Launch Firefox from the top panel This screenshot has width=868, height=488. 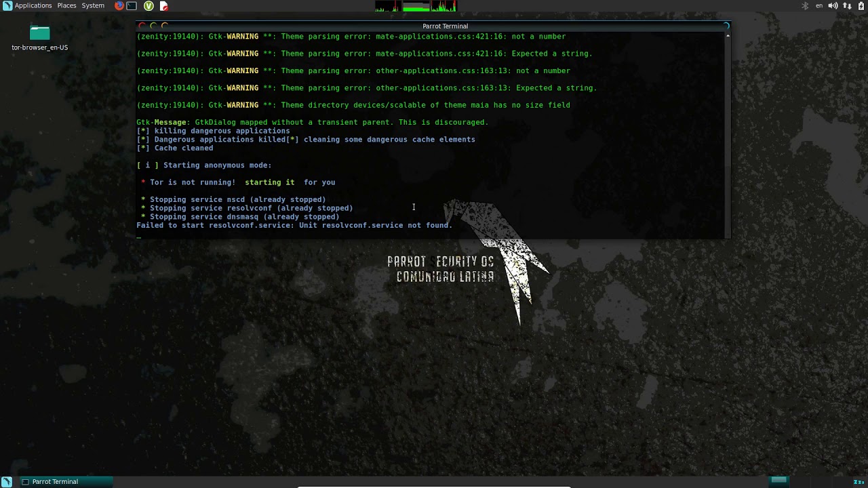[x=119, y=5]
